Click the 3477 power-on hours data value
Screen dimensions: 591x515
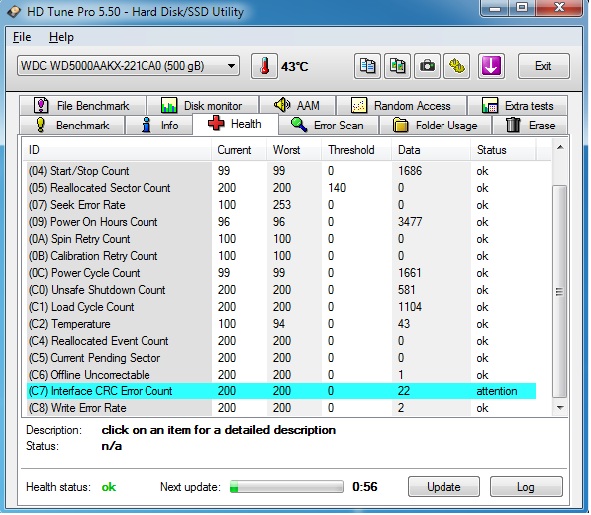(x=410, y=222)
